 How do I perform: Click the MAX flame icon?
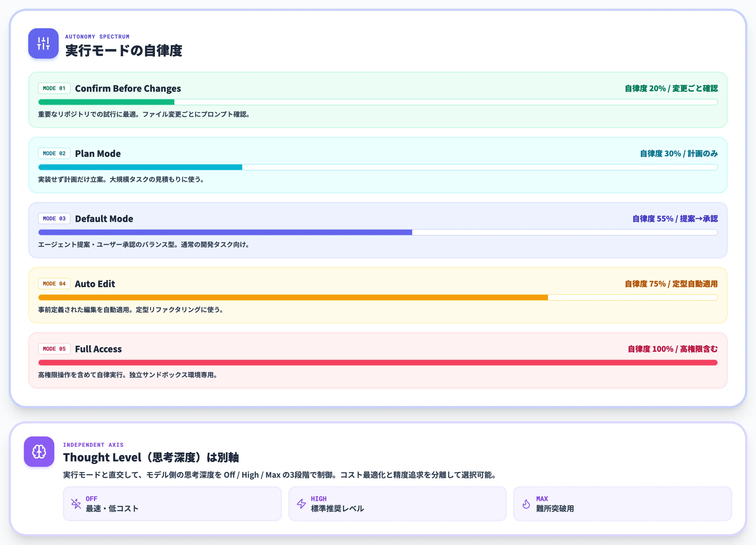[526, 503]
